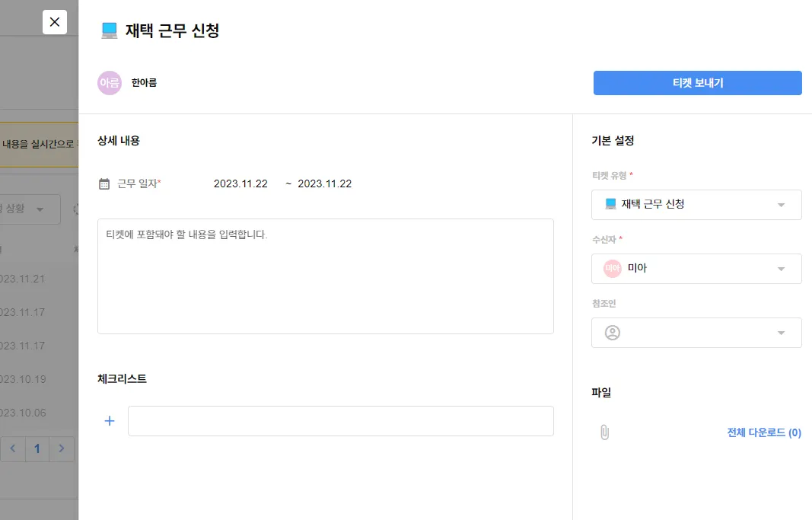Screen dimensions: 812x520
Task: Click the paperclip attachment icon
Action: [x=605, y=432]
